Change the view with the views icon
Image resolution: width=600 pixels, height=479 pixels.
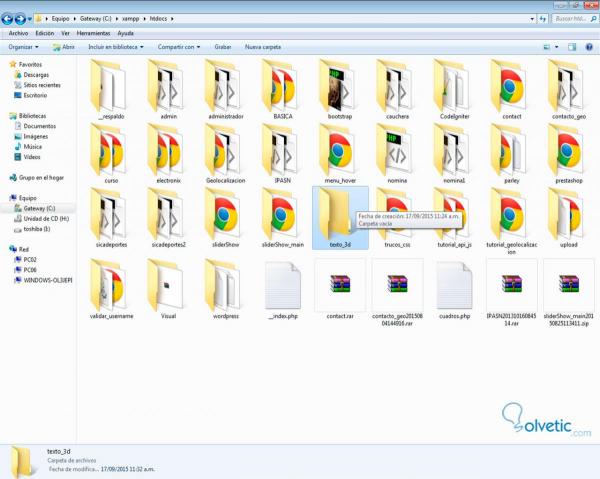(x=547, y=47)
